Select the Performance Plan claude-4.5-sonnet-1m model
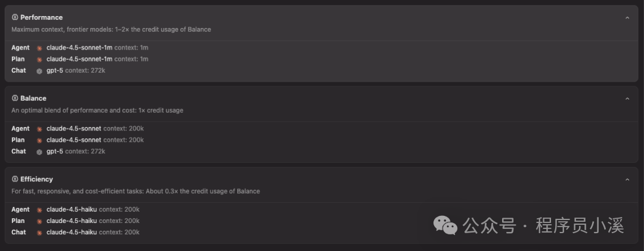 79,59
